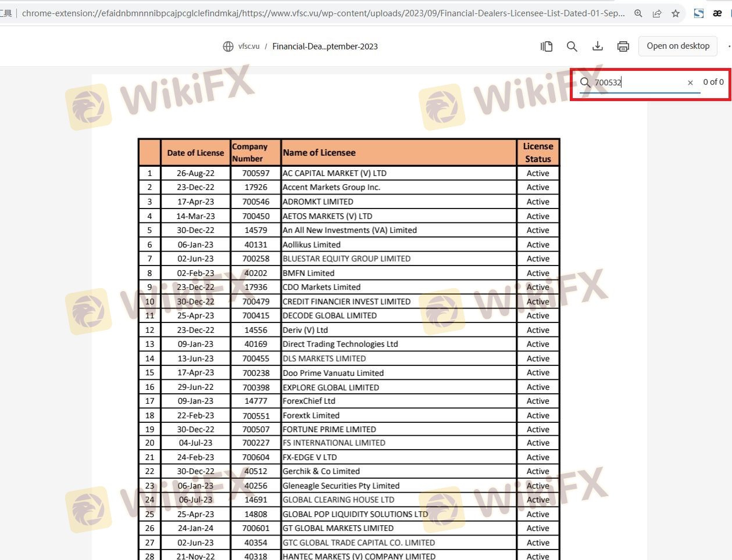Focus the chrome-extension address bar URL
The height and width of the screenshot is (560, 732).
pyautogui.click(x=323, y=13)
